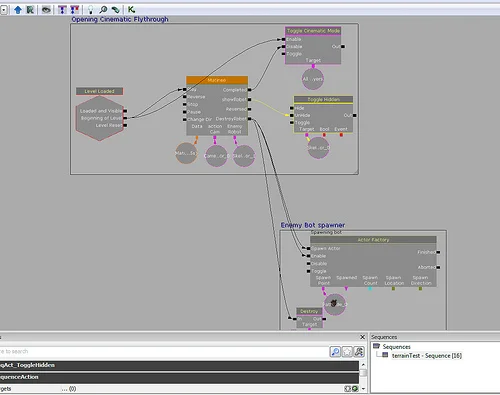Click the green update toolbar icon
Image resolution: width=500 pixels, height=395 pixels.
pos(115,10)
